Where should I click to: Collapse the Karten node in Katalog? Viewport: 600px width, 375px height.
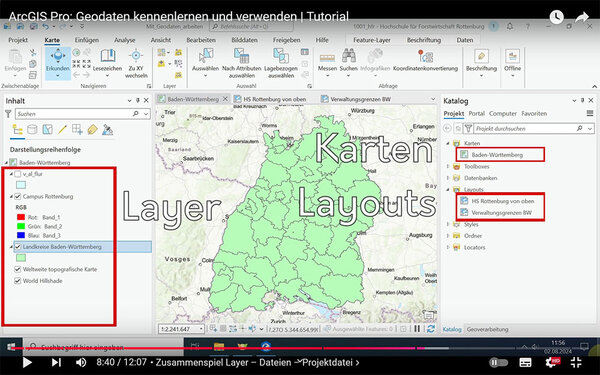[x=448, y=143]
